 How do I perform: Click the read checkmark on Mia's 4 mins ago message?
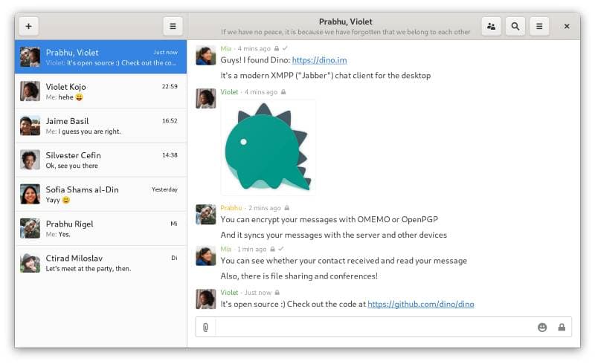click(285, 48)
